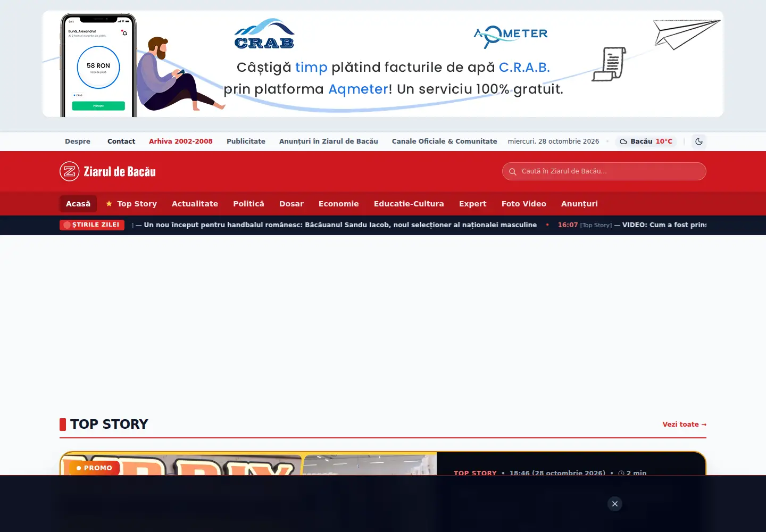Click the date 'miercuri, 28 octombrie 2026'

coord(553,142)
